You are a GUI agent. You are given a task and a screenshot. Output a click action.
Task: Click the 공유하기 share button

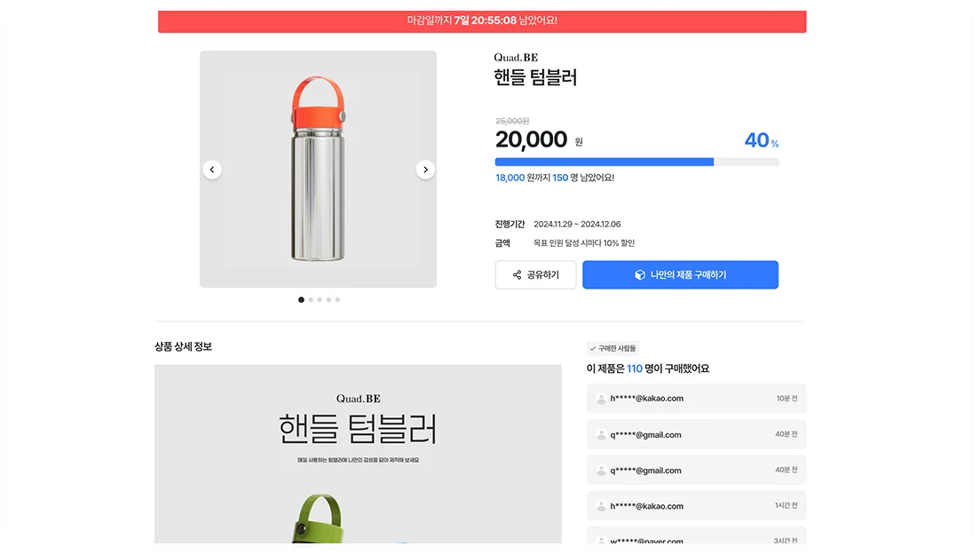pyautogui.click(x=535, y=274)
